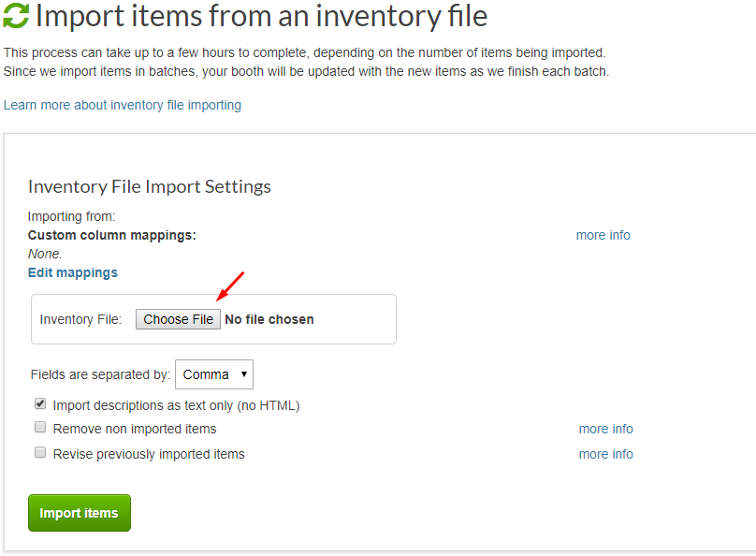Open Learn more about inventory file importing link
This screenshot has height=556, width=756.
click(x=123, y=105)
